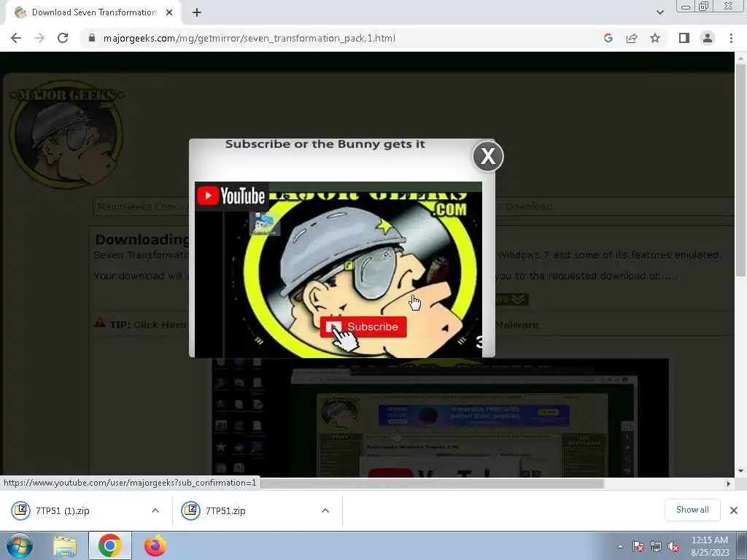Expand options arrow for 7TP51.zip
Screen dimensions: 747x560
coord(325,510)
